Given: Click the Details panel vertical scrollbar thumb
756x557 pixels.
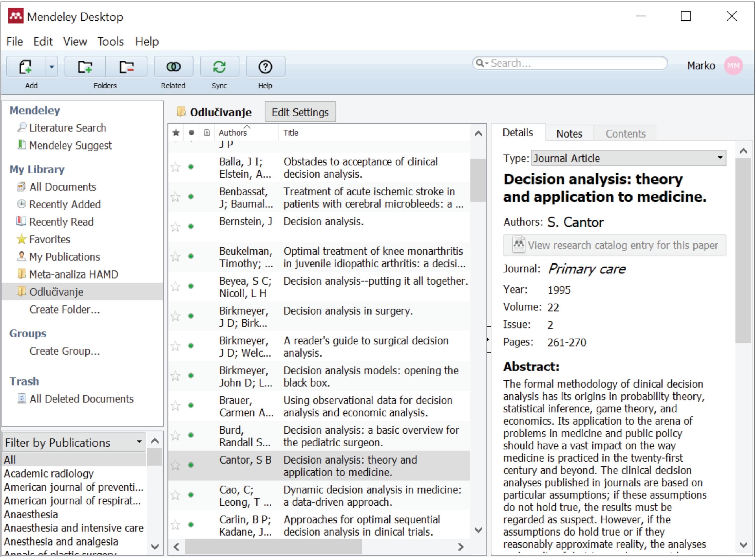Looking at the screenshot, I should click(743, 251).
